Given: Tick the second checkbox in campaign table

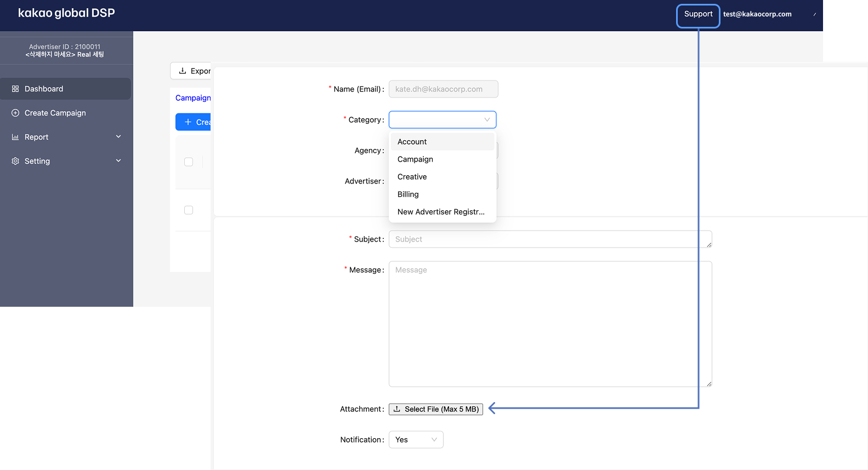Looking at the screenshot, I should (189, 210).
